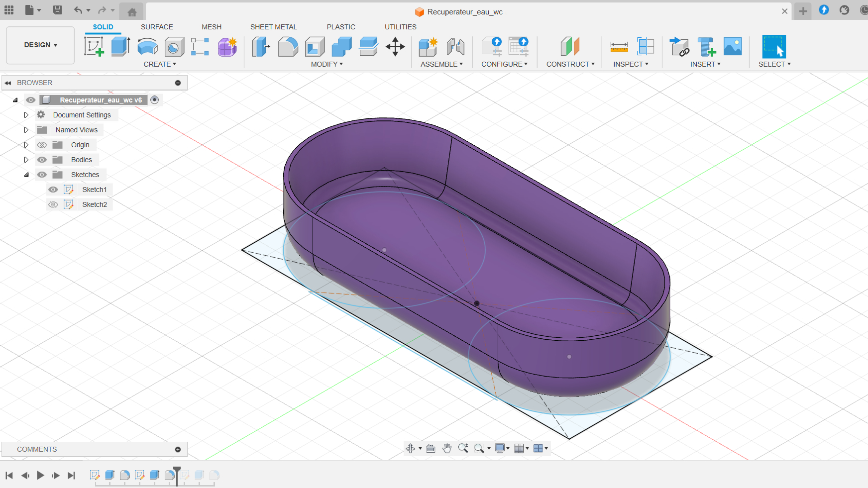This screenshot has width=868, height=488.
Task: Go to the timeline start
Action: 9,476
